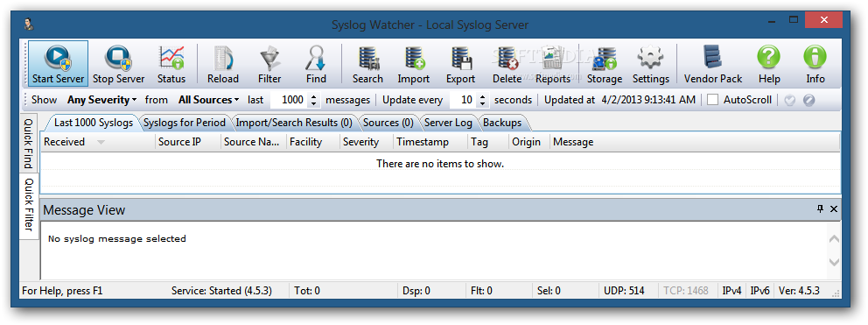Increase the last messages count spinner
This screenshot has width=868, height=325.
tap(314, 97)
